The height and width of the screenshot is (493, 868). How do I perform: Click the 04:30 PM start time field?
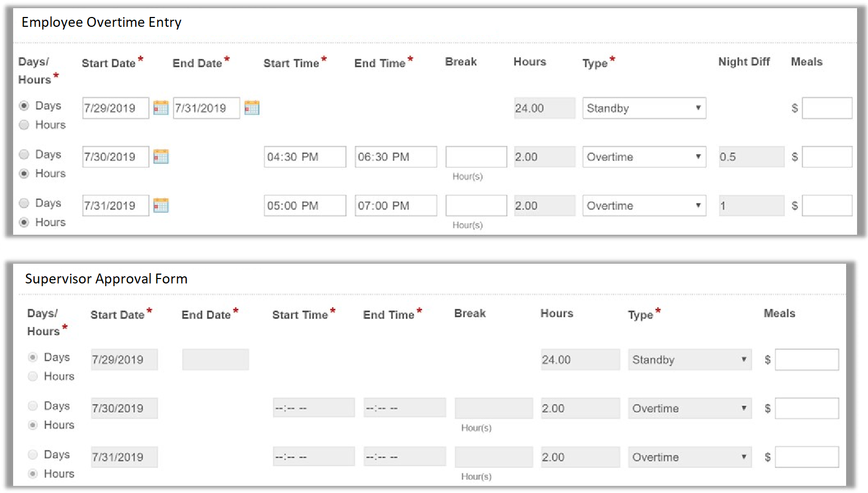pyautogui.click(x=304, y=157)
